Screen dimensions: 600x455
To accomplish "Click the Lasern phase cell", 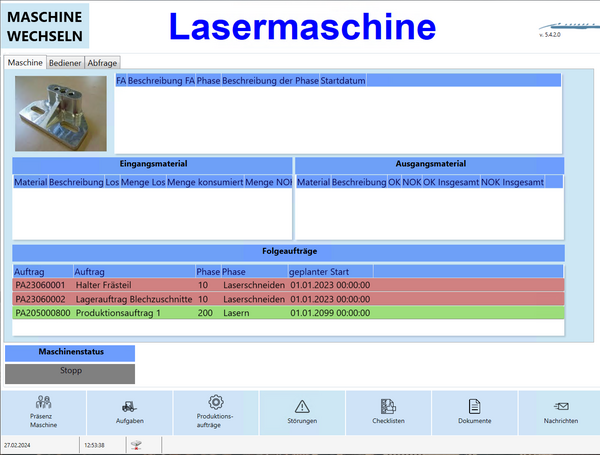I will [236, 313].
